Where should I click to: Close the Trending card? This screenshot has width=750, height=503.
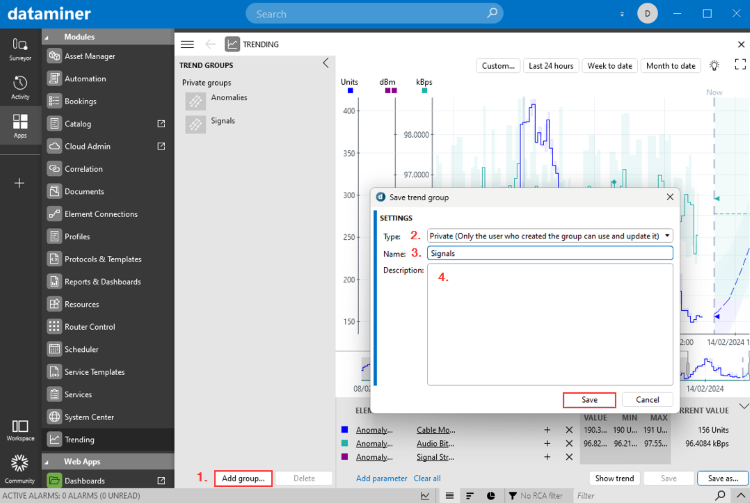(741, 44)
